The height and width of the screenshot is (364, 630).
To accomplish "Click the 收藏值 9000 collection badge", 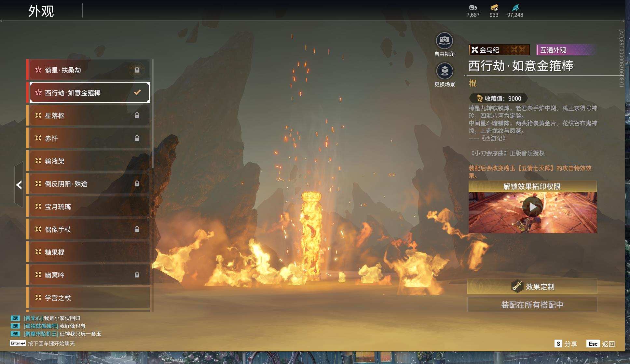I will 499,98.
